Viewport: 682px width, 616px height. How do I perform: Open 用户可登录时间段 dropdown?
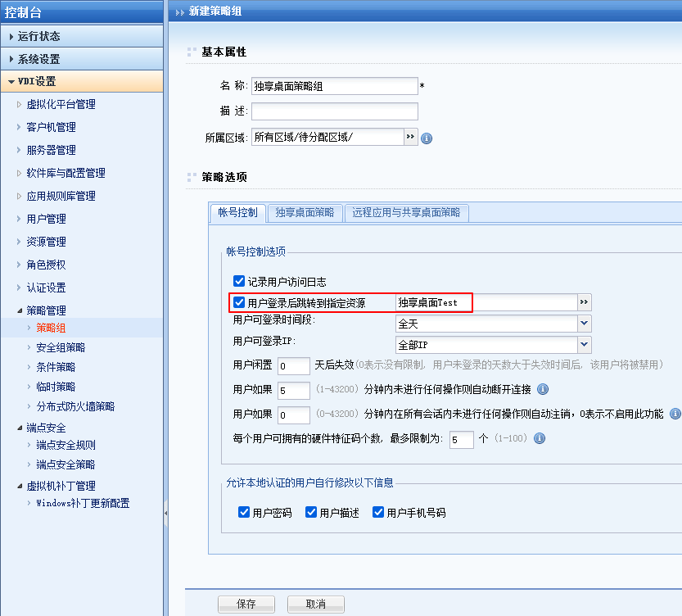584,324
